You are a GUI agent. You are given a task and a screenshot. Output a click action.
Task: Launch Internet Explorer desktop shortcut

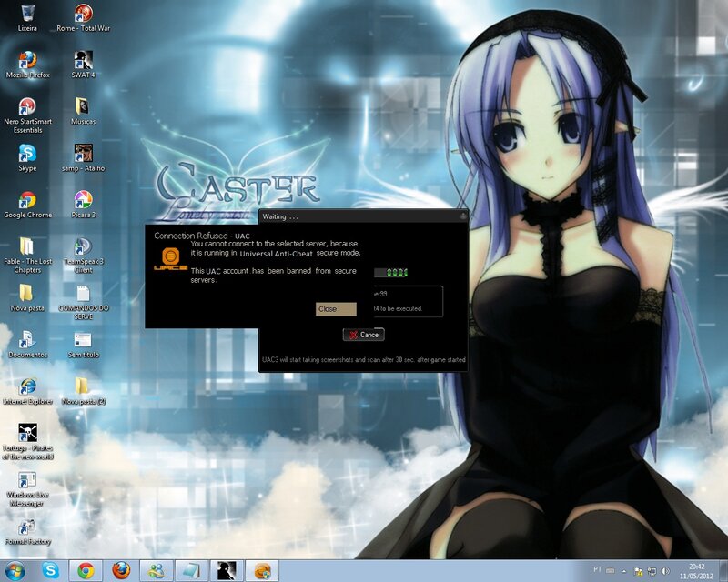click(27, 392)
